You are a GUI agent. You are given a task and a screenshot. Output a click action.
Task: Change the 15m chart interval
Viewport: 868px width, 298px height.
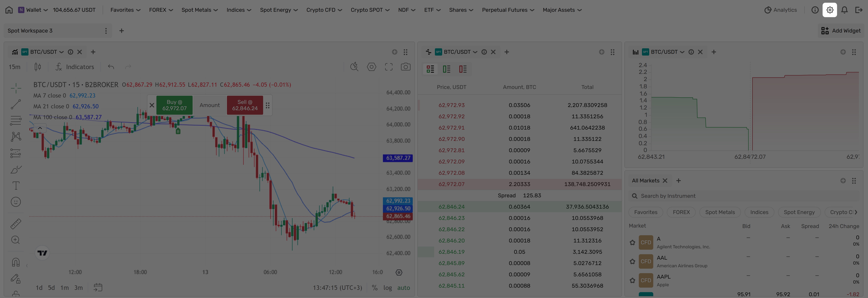[14, 67]
